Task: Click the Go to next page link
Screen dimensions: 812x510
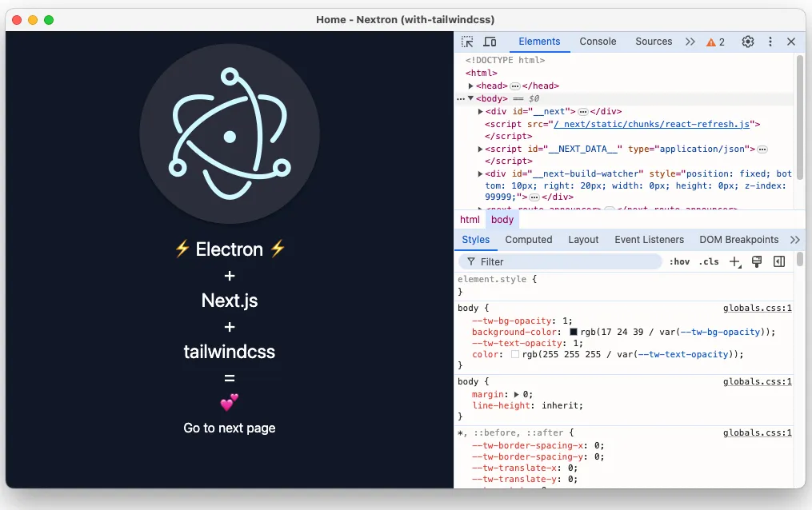Action: pyautogui.click(x=229, y=428)
